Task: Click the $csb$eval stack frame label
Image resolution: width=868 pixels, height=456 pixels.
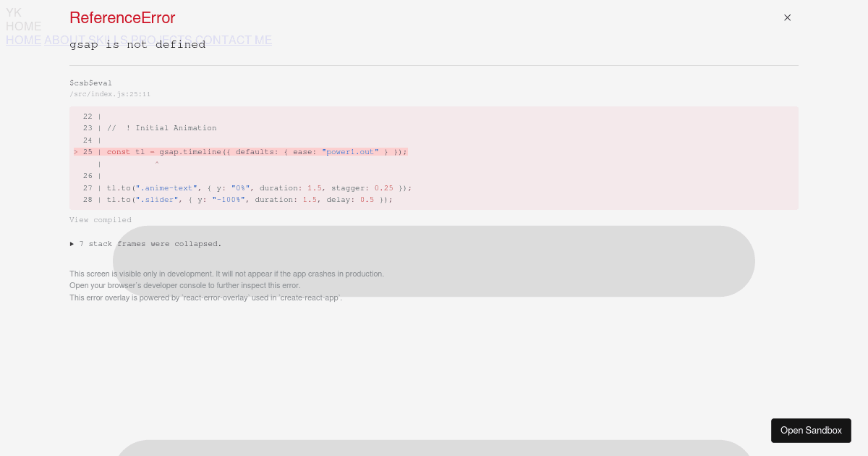Action: point(90,83)
